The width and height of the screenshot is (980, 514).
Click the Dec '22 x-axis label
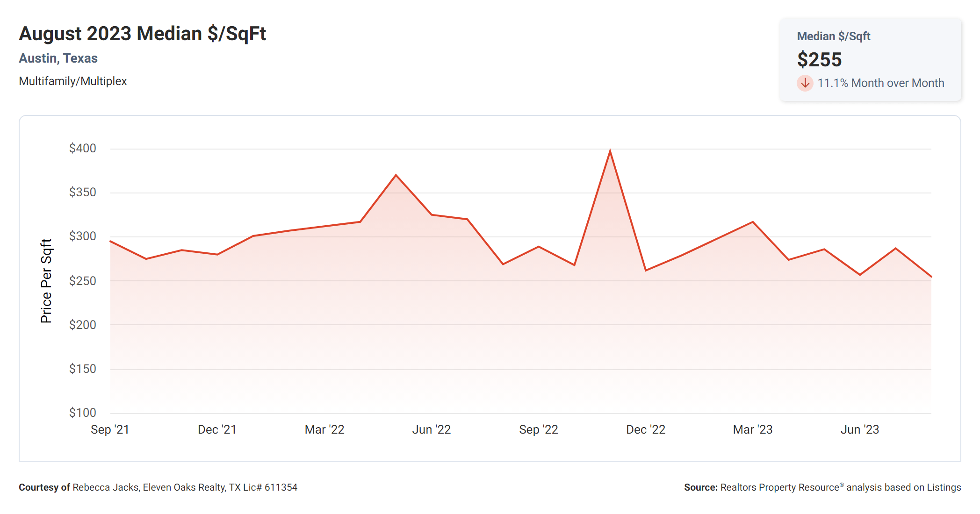click(645, 429)
